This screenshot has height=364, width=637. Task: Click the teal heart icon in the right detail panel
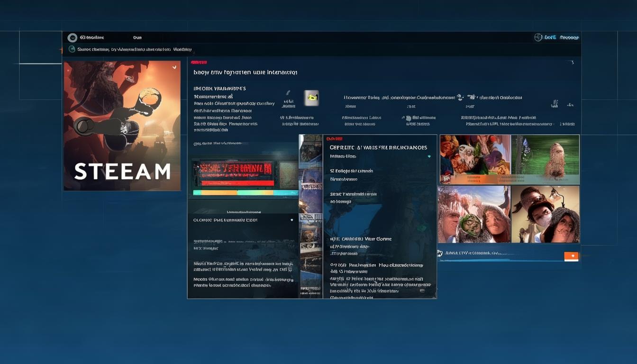tap(429, 156)
